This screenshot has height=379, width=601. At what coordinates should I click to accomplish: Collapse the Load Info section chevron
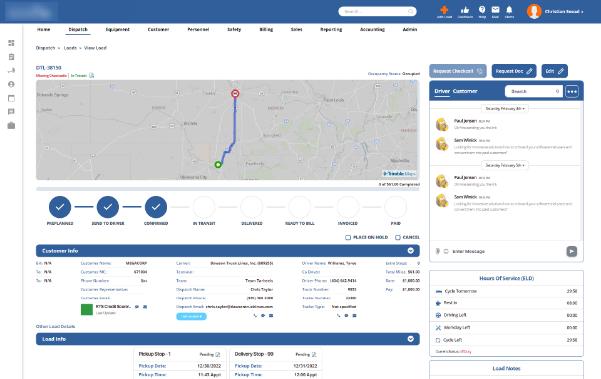(x=411, y=339)
